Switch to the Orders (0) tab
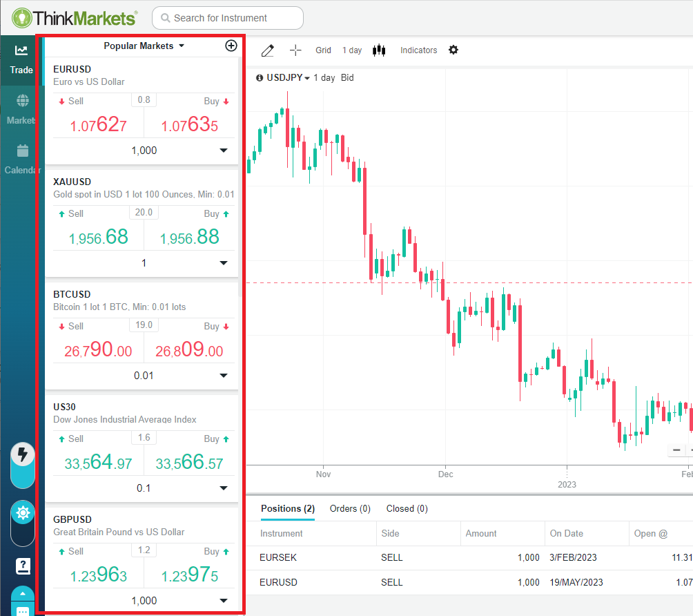Viewport: 693px width, 616px height. pyautogui.click(x=350, y=509)
